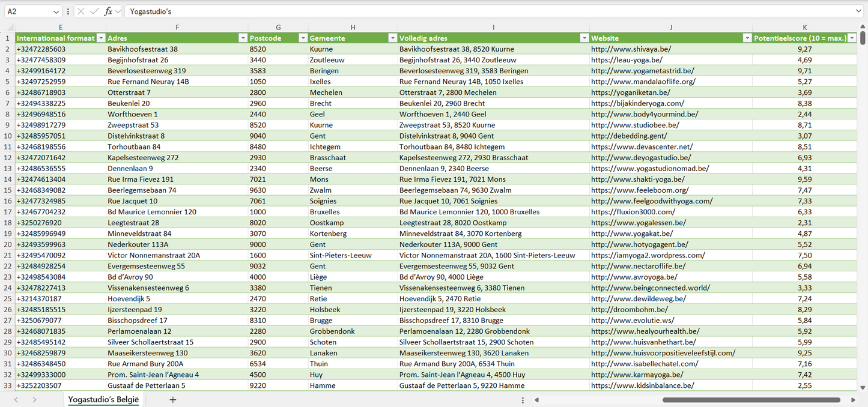Open the Potentieelscore column filter dropdown
868x407 pixels.
851,38
